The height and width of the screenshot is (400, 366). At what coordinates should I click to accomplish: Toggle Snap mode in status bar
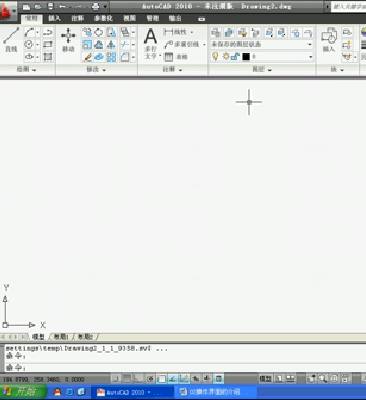point(116,379)
